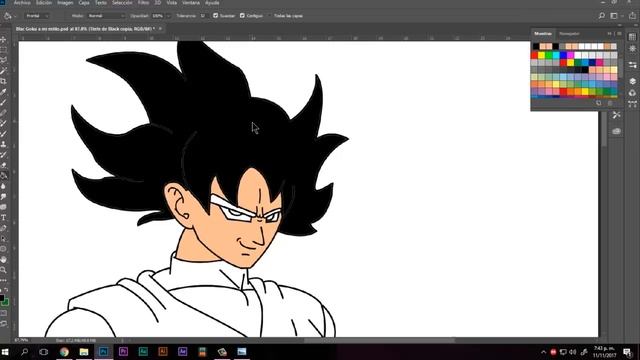Open the crossed-tools icon in collapsed dock
The height and width of the screenshot is (360, 640).
[616, 115]
